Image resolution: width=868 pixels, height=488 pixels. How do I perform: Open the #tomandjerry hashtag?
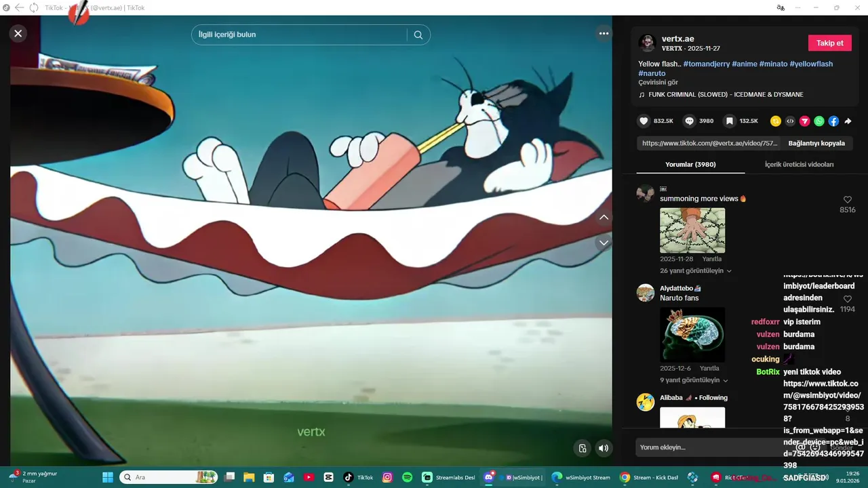706,64
